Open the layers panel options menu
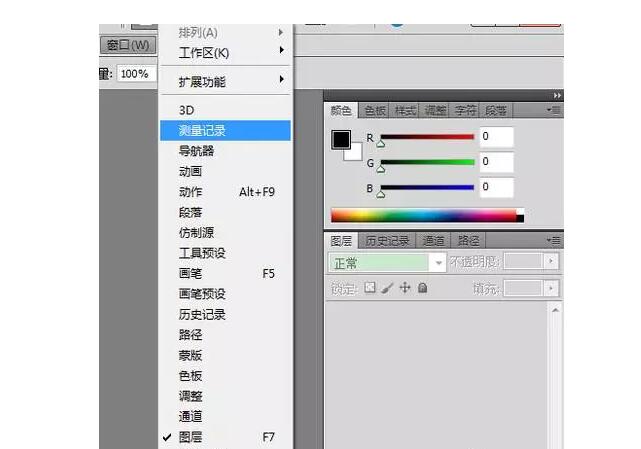Image resolution: width=641 pixels, height=449 pixels. pyautogui.click(x=554, y=240)
